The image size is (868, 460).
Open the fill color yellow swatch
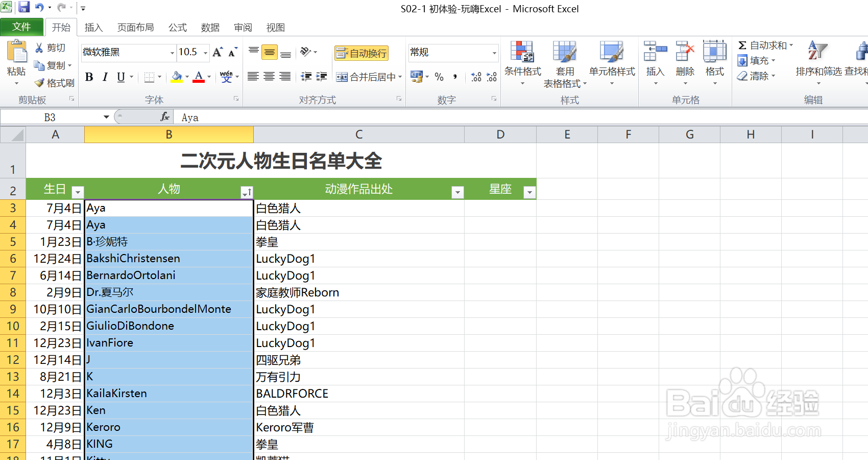point(177,77)
